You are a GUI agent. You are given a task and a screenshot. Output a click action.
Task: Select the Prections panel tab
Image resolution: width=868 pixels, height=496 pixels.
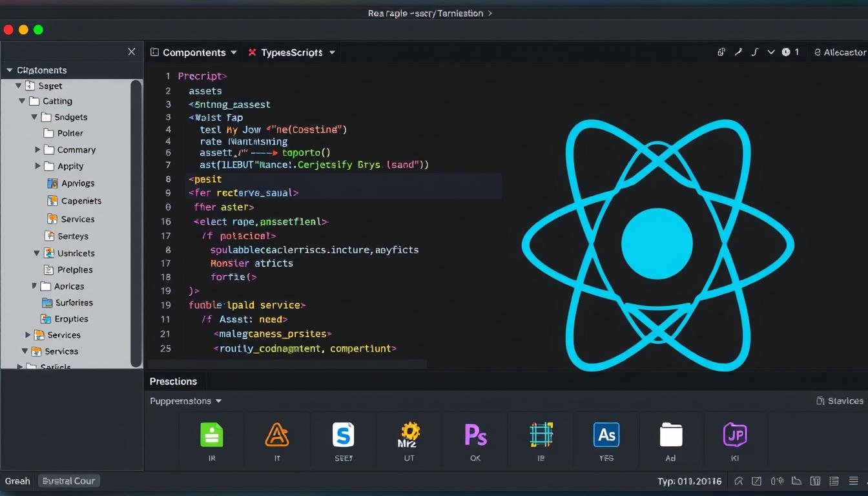point(174,381)
